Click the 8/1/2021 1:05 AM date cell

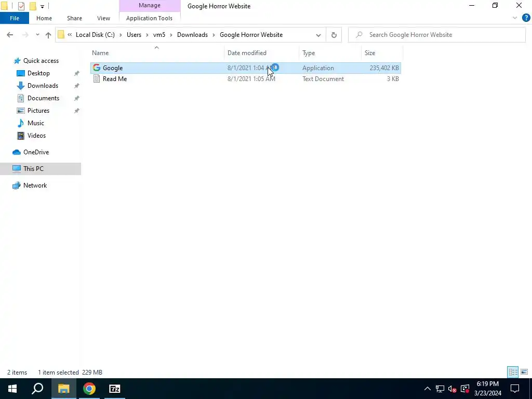[x=251, y=79]
